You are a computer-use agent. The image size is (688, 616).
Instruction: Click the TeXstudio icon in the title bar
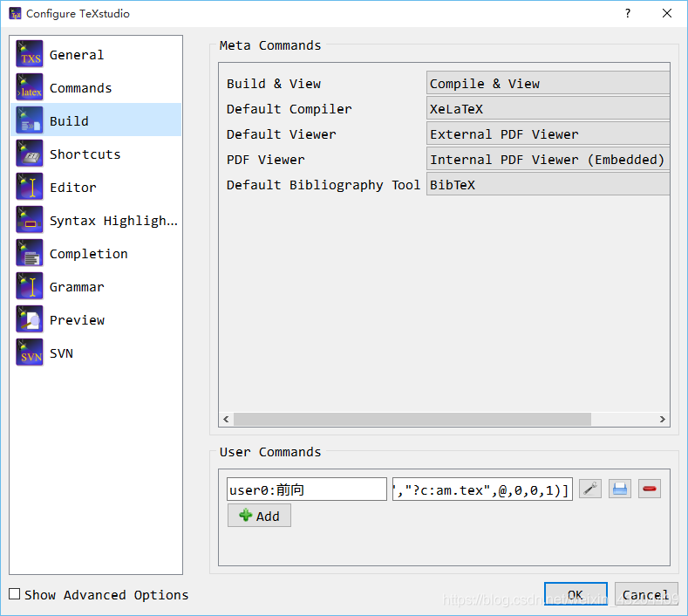pyautogui.click(x=16, y=14)
